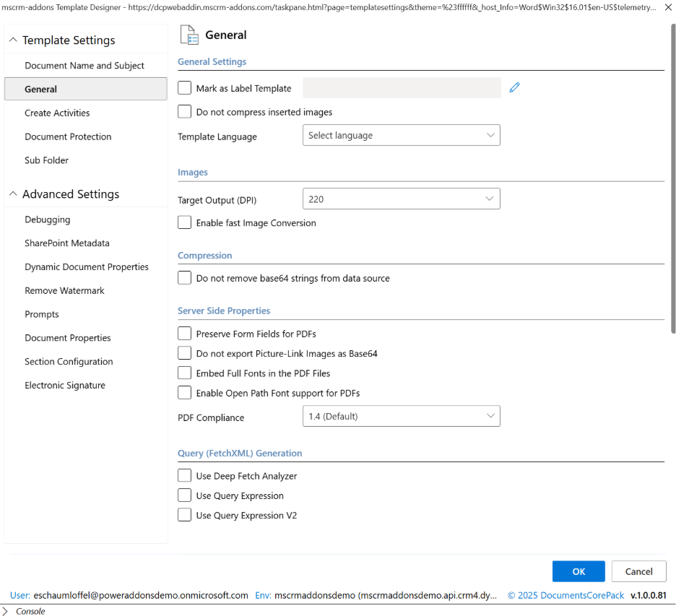
Task: Collapse the Template Settings section
Action: [x=13, y=40]
